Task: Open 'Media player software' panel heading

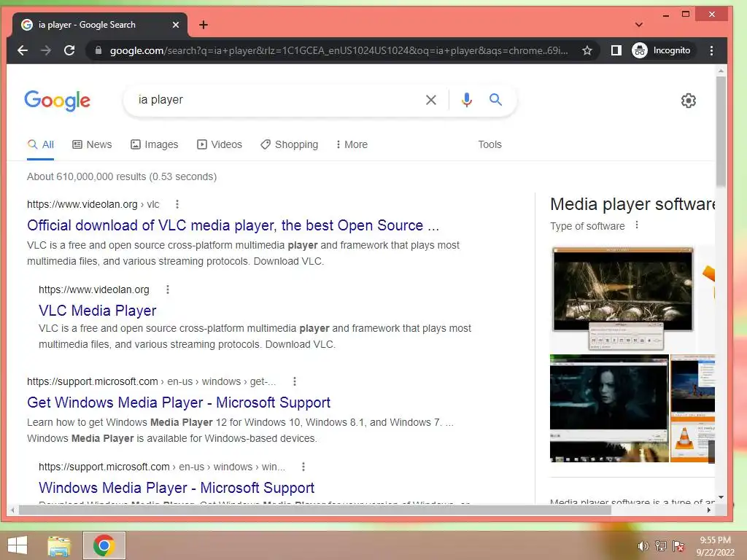Action: pyautogui.click(x=632, y=204)
